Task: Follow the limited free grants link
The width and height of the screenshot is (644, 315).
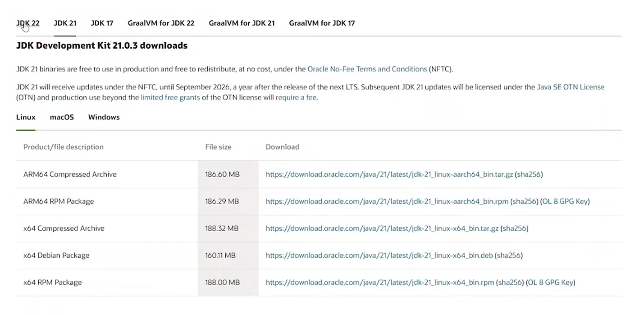Action: pos(170,97)
